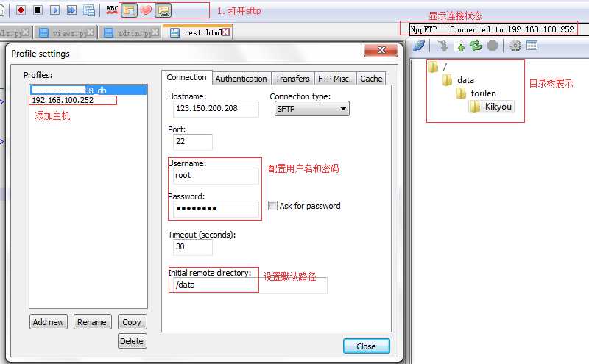Select the root '/' folder in tree
This screenshot has width=589, height=364.
pyautogui.click(x=438, y=67)
